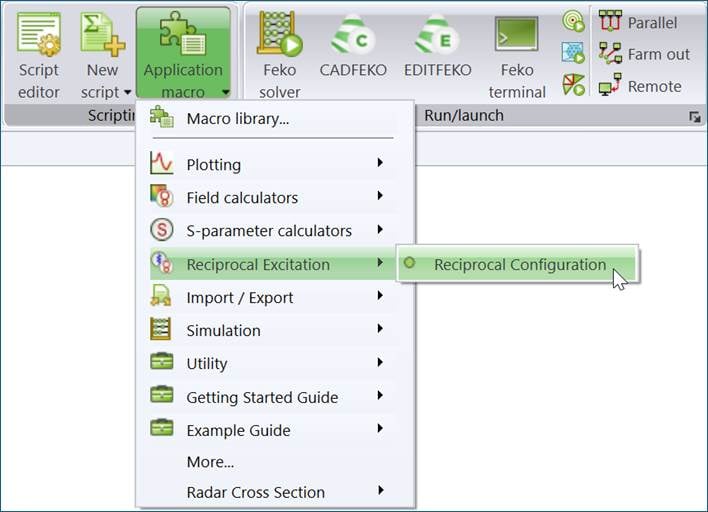
Task: Click the Remote label
Action: point(655,86)
